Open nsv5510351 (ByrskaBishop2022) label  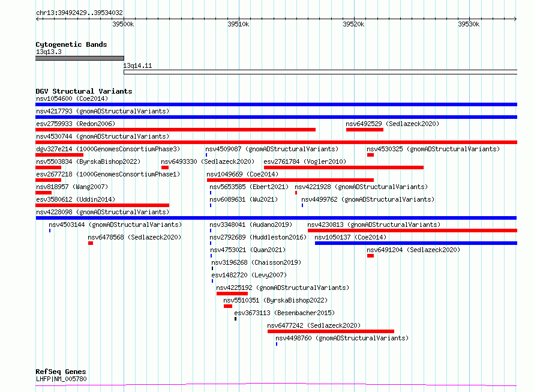coord(275,300)
